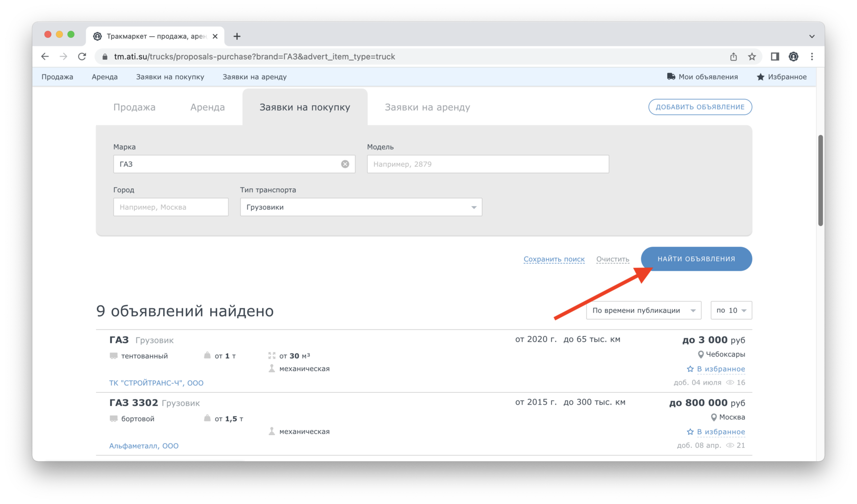Image resolution: width=857 pixels, height=504 pixels.
Task: Click the НАЙТИ ОБЪЯВЛЕНИЯ button
Action: (696, 259)
